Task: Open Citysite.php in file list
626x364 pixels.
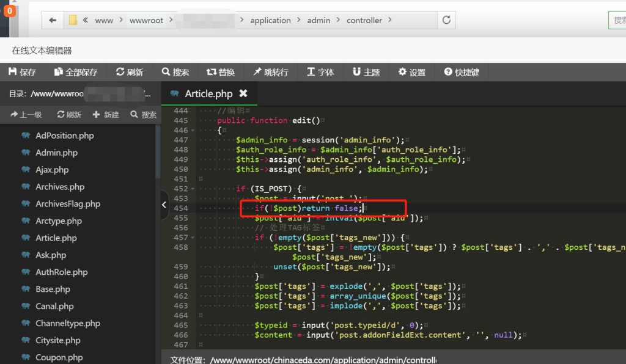Action: (x=58, y=340)
